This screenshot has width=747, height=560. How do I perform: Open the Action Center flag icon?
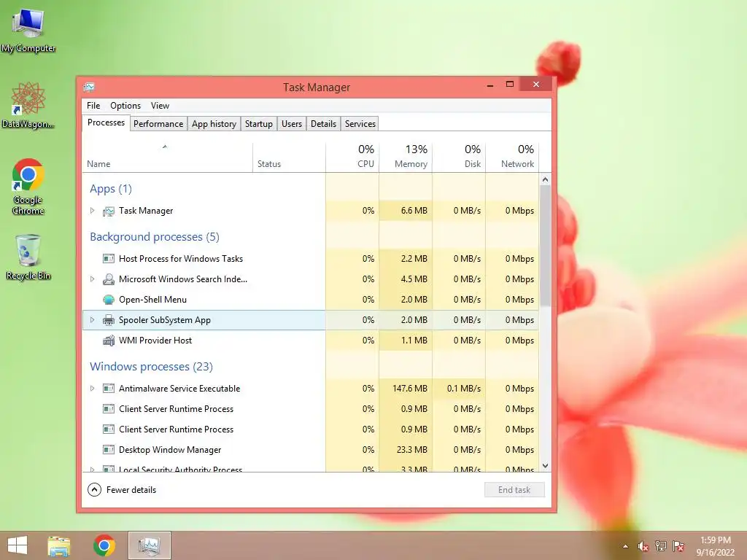point(678,546)
